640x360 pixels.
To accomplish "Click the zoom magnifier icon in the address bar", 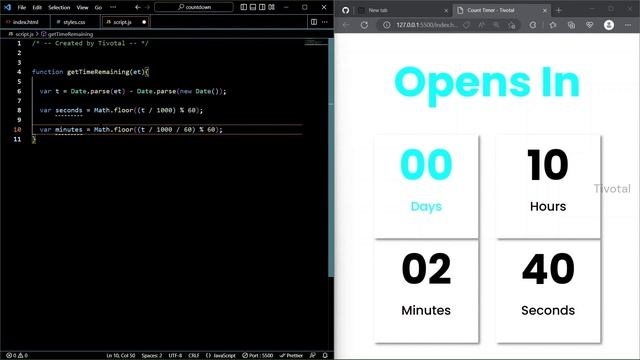I will 496,25.
